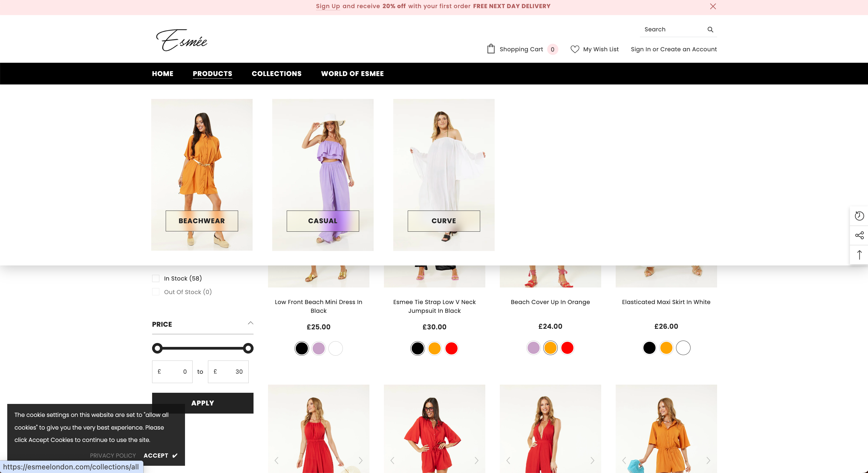The height and width of the screenshot is (473, 868).
Task: Previous image arrow on red halter dress card
Action: [276, 460]
